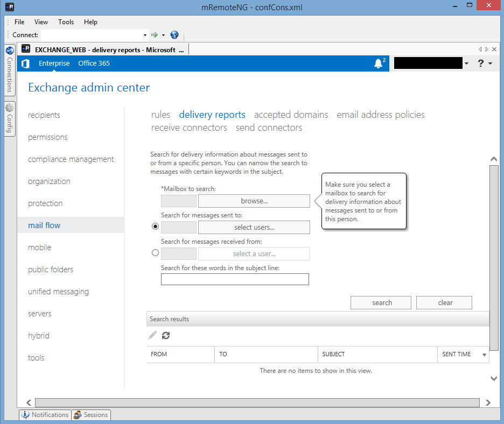Click the scroll down arrow at right
This screenshot has height=424, width=504.
point(494,378)
